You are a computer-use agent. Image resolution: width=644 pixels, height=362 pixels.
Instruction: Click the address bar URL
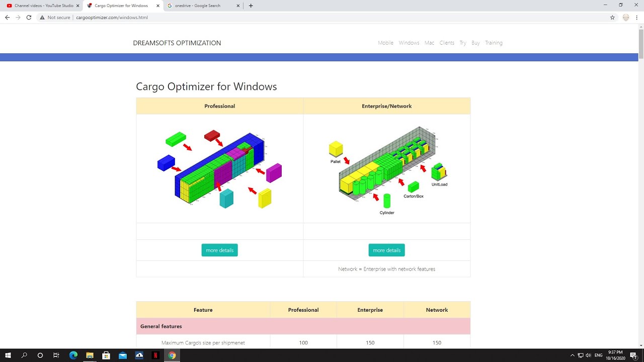(x=112, y=17)
